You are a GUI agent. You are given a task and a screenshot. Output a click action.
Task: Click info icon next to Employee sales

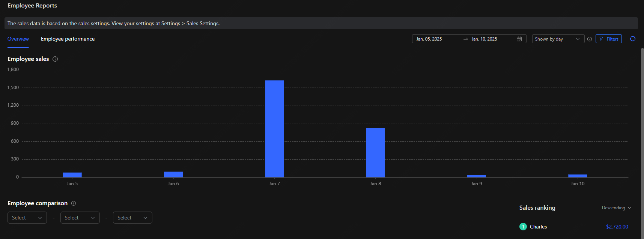pos(55,59)
